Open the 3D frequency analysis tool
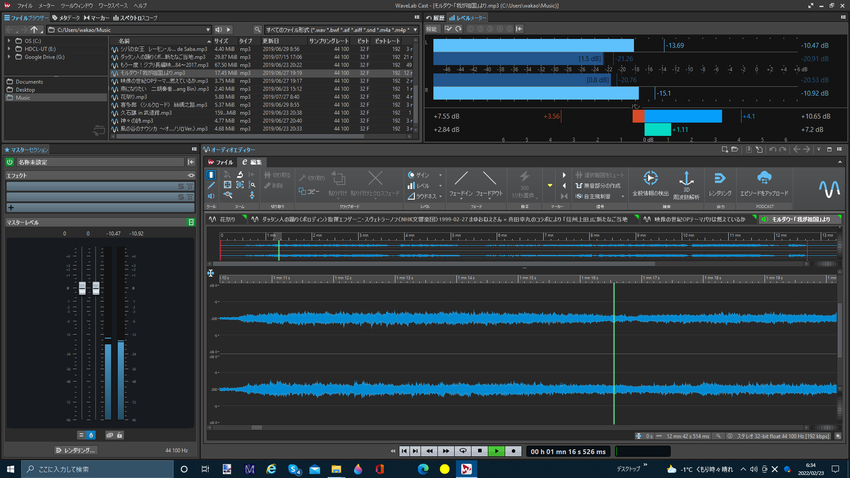 click(686, 184)
